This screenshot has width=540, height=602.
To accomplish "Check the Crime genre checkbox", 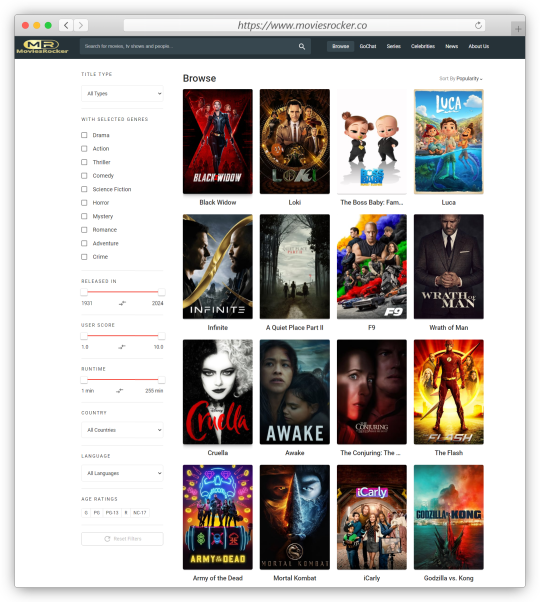I will tap(84, 257).
